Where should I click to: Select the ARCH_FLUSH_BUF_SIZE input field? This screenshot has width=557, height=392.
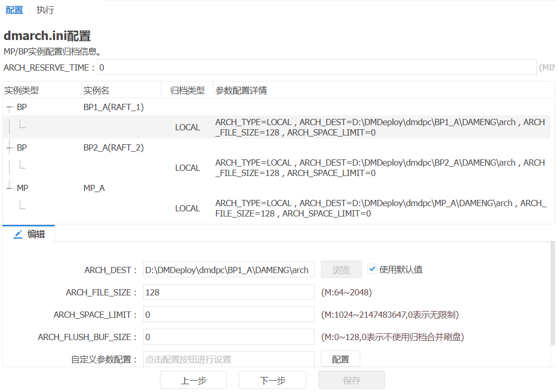coord(229,337)
